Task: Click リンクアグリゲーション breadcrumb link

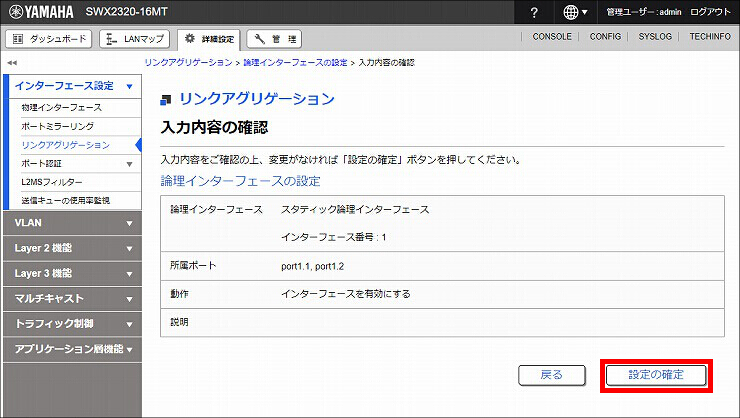Action: [x=188, y=62]
